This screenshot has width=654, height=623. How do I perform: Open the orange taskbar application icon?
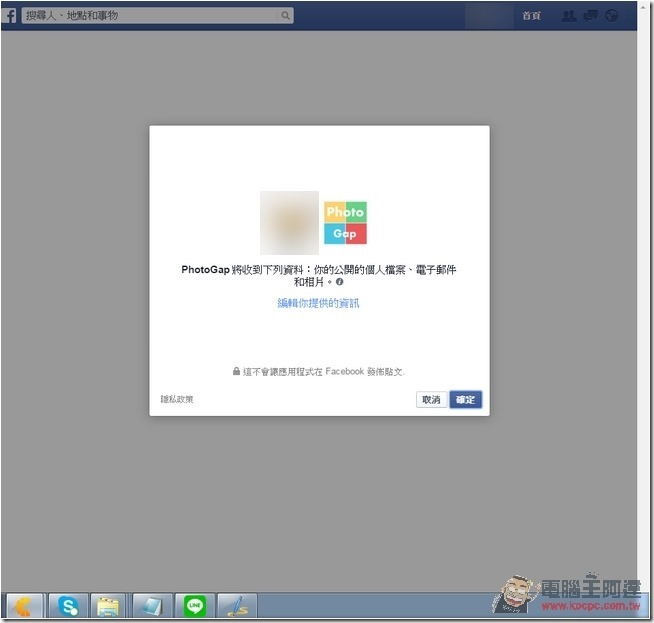pos(25,606)
